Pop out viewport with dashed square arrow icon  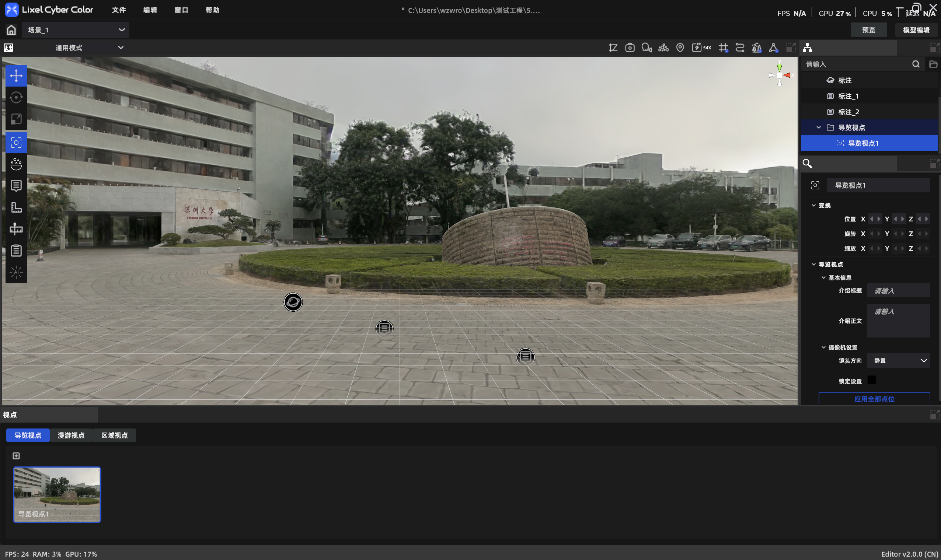791,48
